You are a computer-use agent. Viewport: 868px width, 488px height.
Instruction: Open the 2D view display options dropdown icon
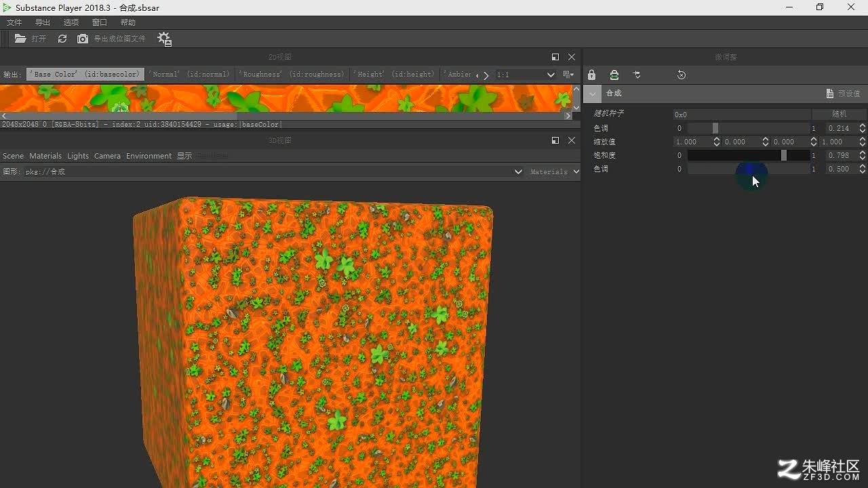tap(568, 75)
